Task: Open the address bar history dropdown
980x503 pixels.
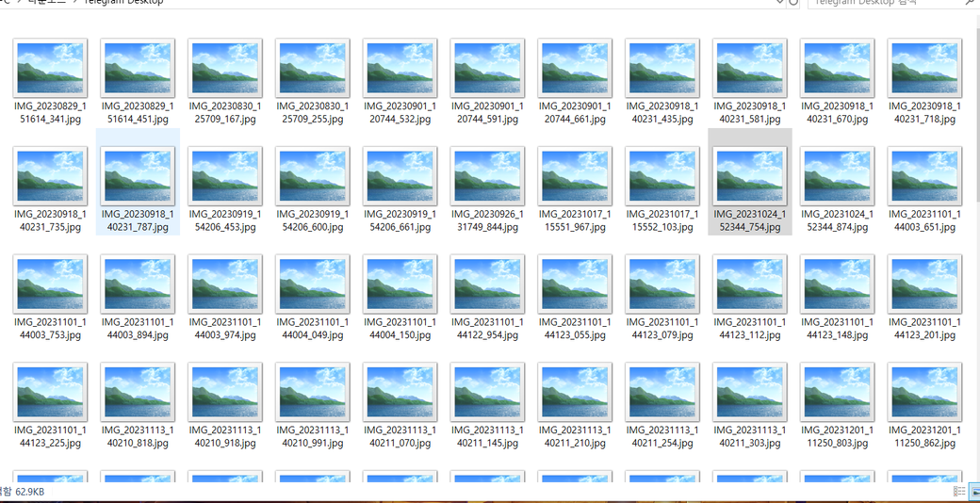Action: pos(779,3)
